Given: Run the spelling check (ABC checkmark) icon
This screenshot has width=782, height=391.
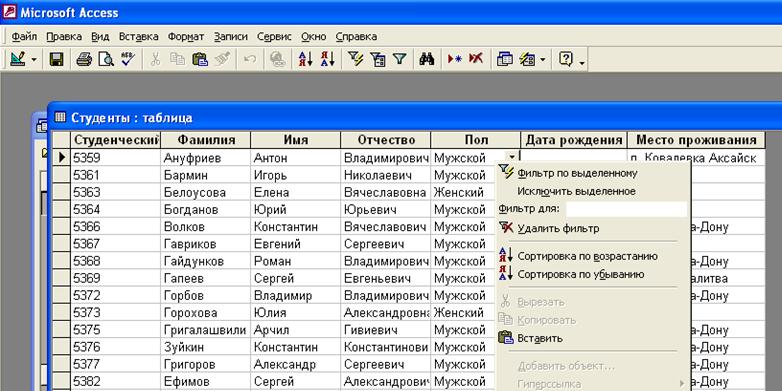Looking at the screenshot, I should point(128,59).
